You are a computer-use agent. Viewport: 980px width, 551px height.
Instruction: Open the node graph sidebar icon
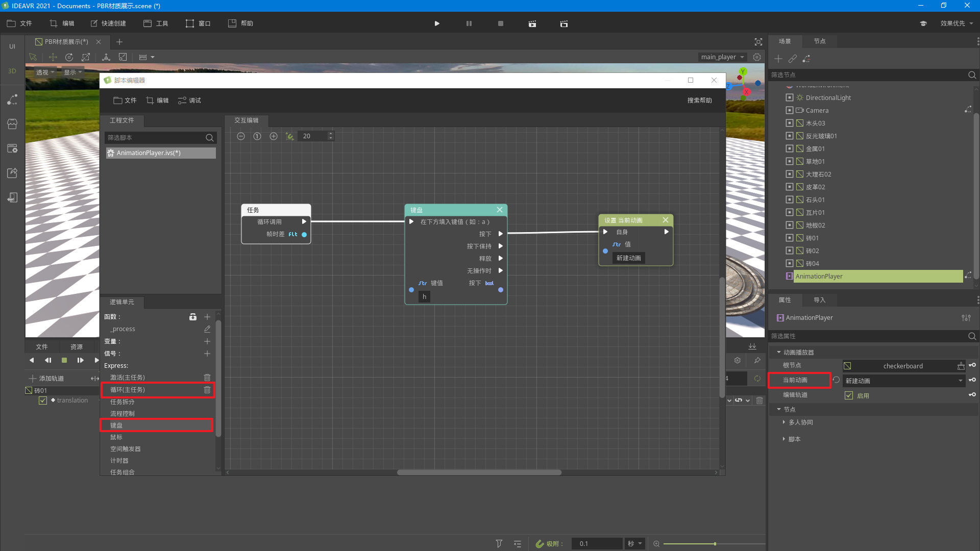point(12,99)
